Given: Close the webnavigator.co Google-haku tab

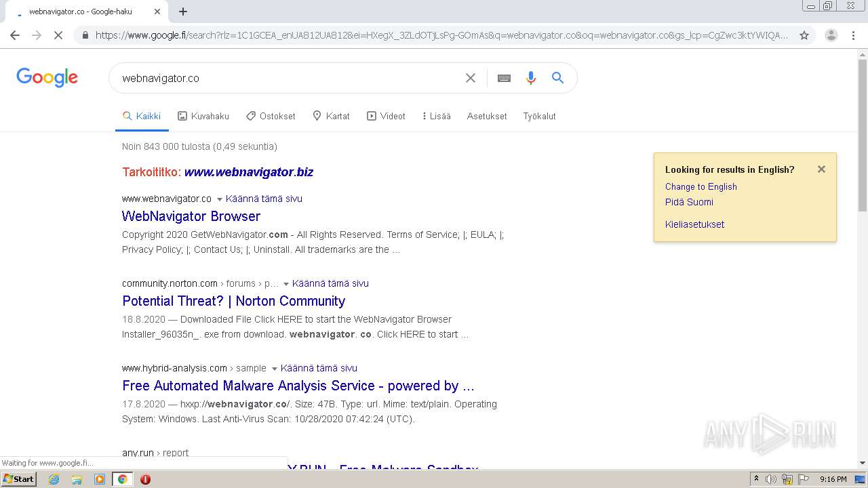Looking at the screenshot, I should pos(157,12).
